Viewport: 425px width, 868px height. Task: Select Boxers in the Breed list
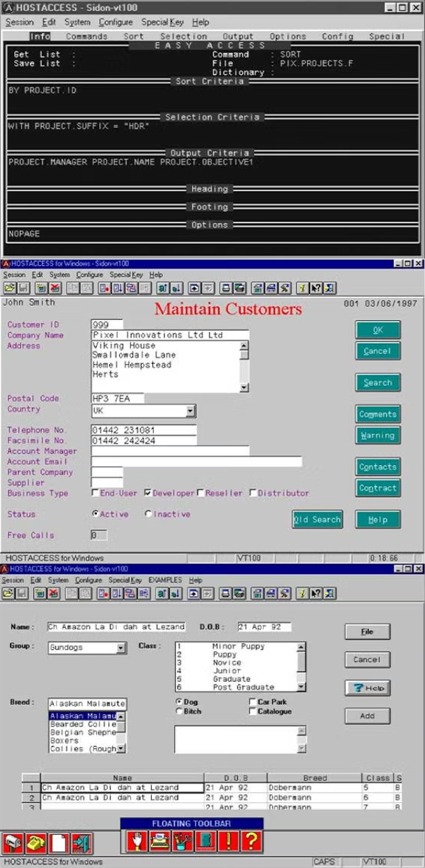pyautogui.click(x=83, y=741)
